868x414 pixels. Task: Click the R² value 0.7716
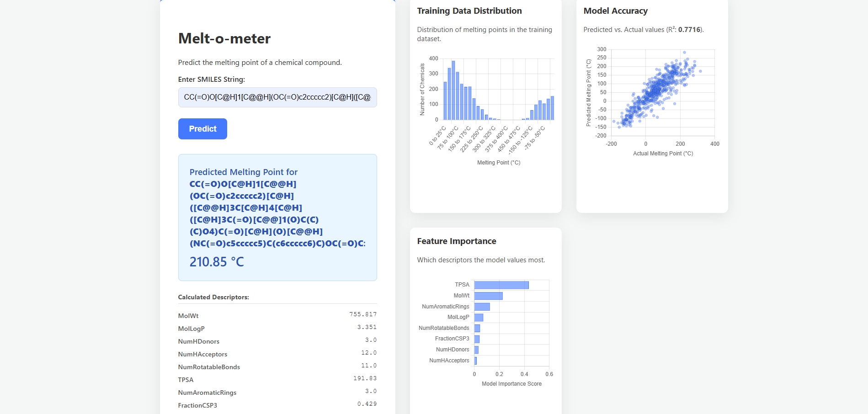click(689, 30)
